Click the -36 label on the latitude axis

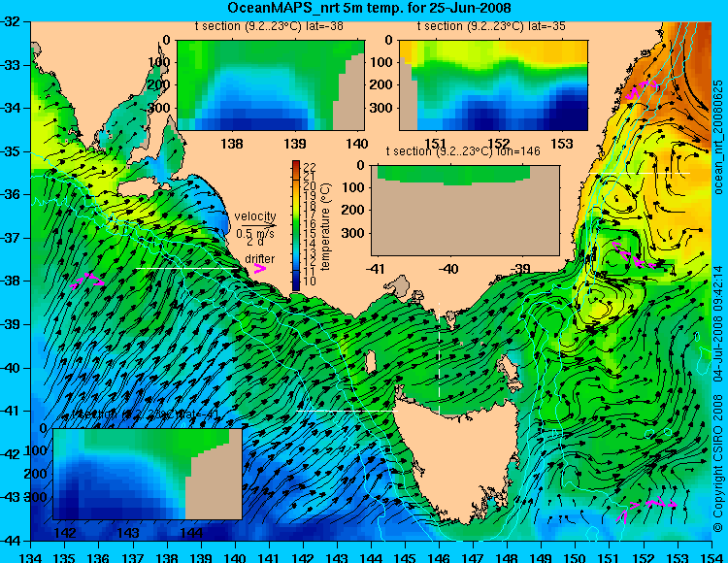(x=11, y=194)
